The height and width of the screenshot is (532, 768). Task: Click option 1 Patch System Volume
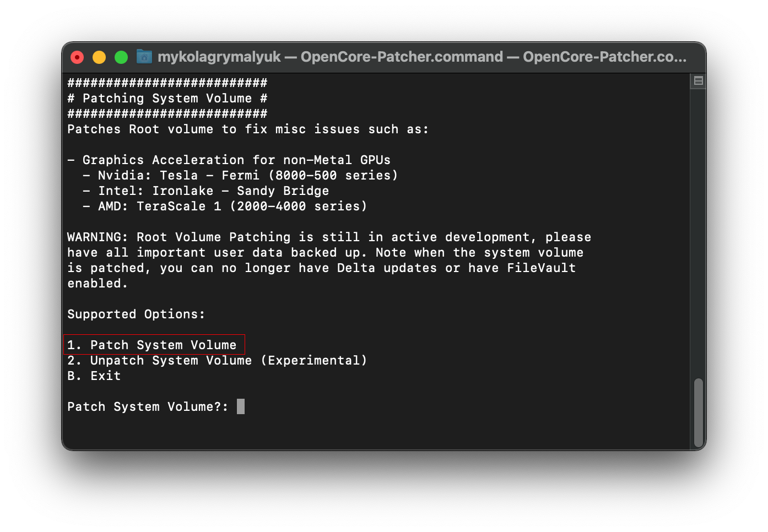click(154, 345)
